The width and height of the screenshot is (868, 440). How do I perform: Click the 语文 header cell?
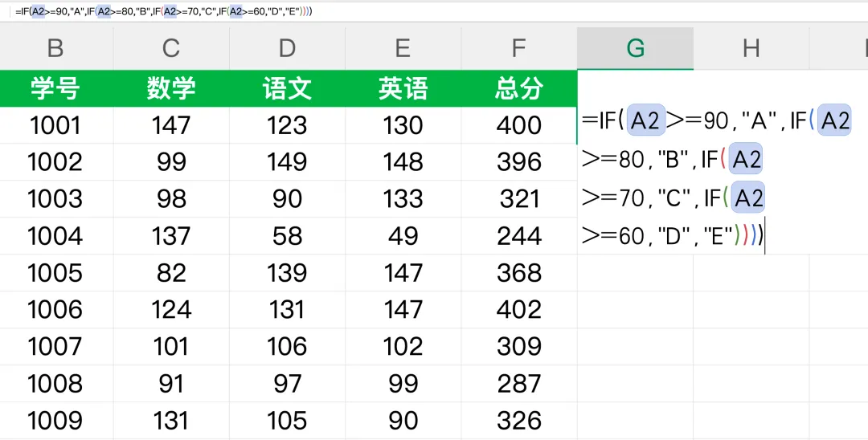click(x=287, y=88)
